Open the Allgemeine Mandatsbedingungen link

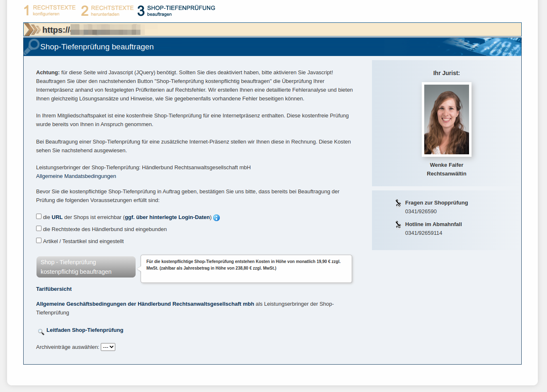point(76,176)
